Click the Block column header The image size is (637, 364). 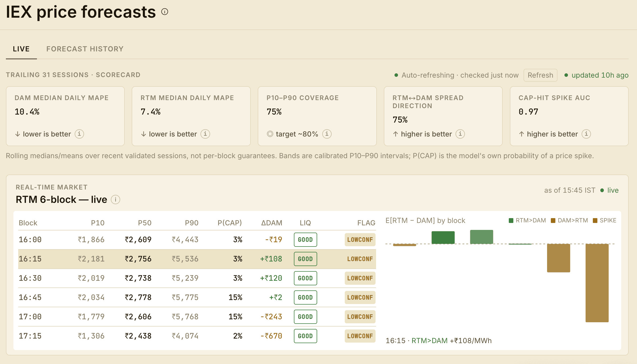point(28,223)
